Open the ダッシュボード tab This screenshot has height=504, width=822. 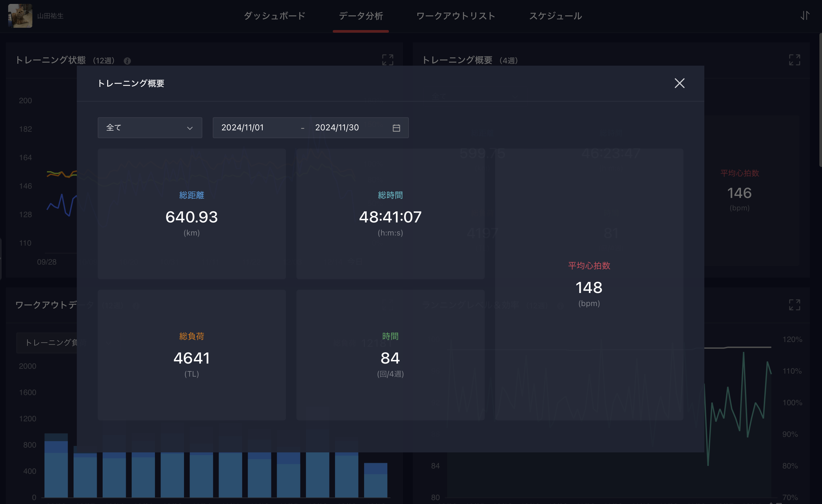[274, 16]
